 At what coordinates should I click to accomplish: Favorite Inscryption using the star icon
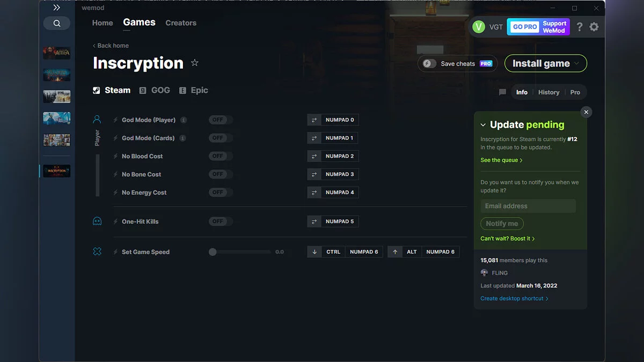194,63
